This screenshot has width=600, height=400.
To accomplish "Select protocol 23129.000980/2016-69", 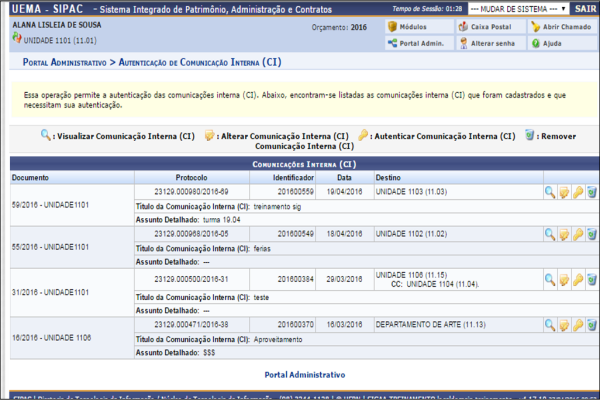I will 191,192.
